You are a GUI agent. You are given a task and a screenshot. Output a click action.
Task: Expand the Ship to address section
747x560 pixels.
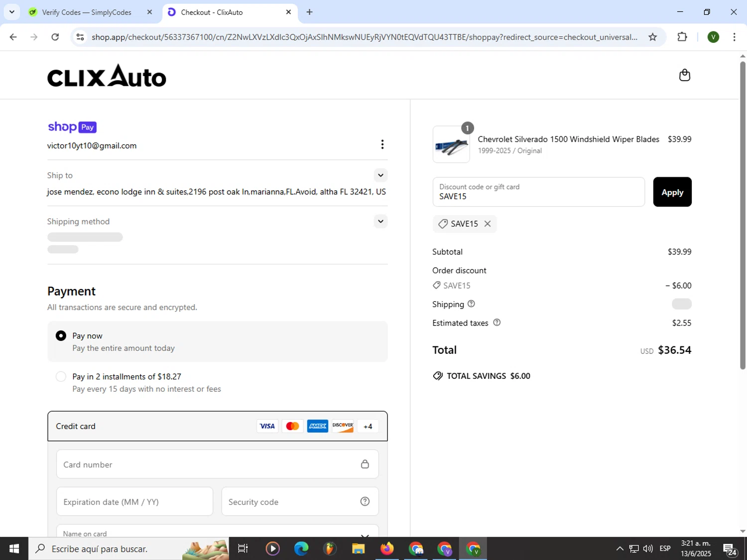(x=380, y=175)
